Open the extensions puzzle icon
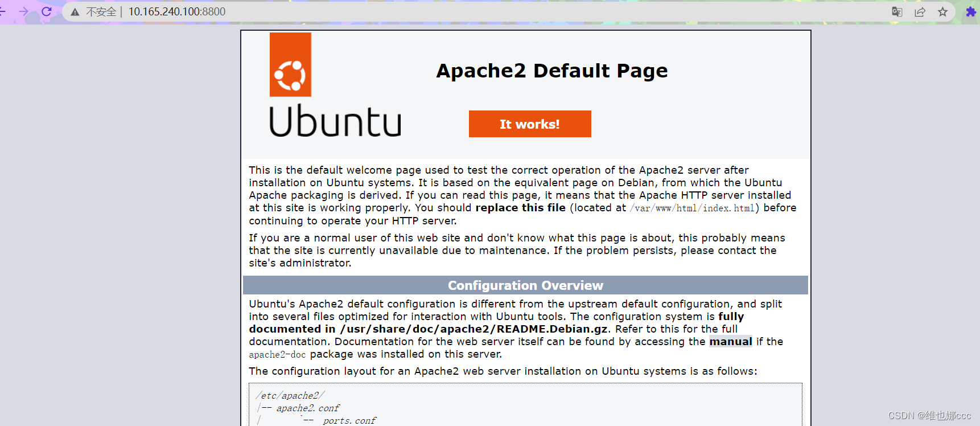 click(x=971, y=11)
